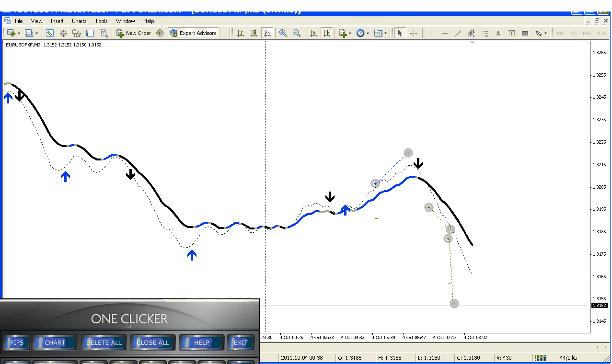Switch chart to bar chart mode

(241, 33)
